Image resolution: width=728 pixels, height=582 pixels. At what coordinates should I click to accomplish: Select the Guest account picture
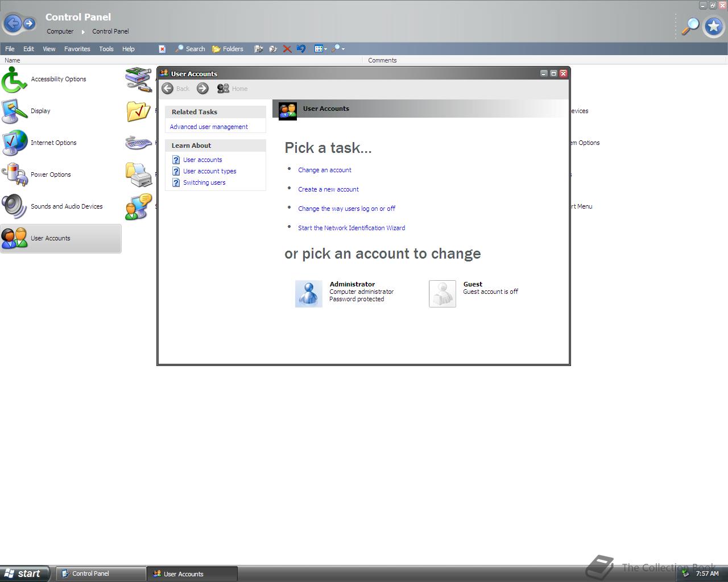pyautogui.click(x=442, y=294)
